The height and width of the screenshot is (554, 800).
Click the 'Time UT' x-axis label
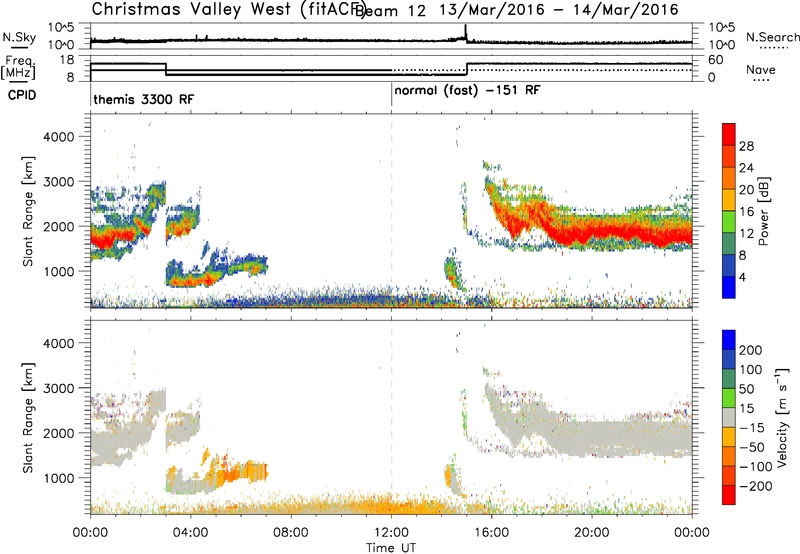(391, 547)
